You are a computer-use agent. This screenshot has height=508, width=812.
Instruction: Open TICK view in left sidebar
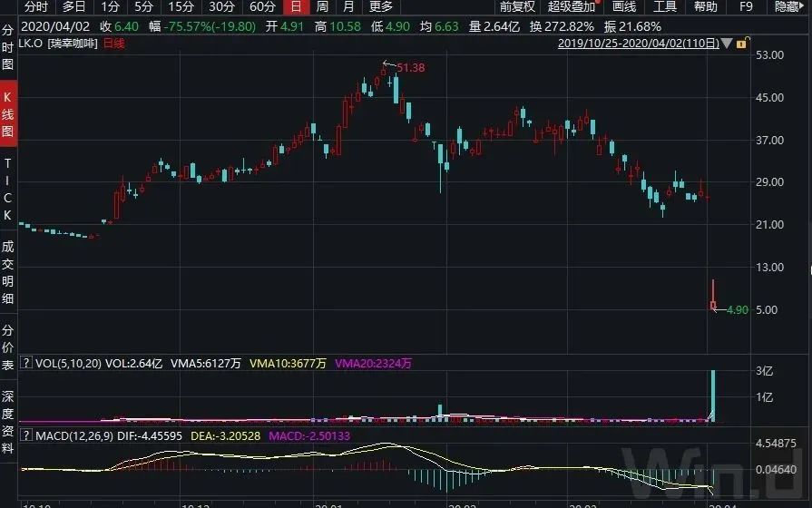tap(8, 189)
